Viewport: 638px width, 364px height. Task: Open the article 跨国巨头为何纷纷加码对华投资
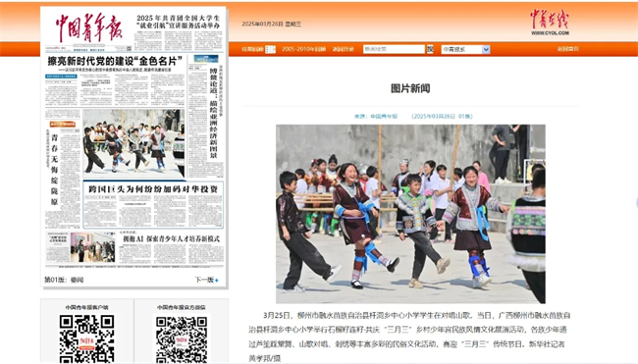153,189
